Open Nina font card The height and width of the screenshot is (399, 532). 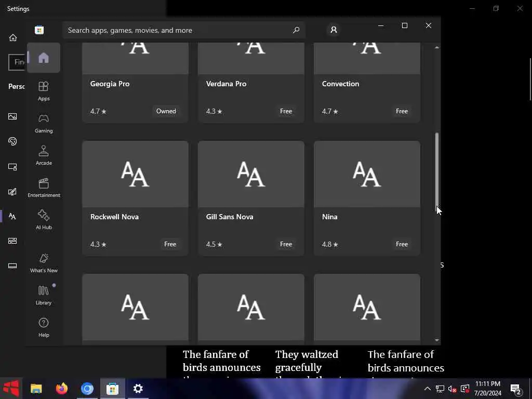(x=367, y=198)
